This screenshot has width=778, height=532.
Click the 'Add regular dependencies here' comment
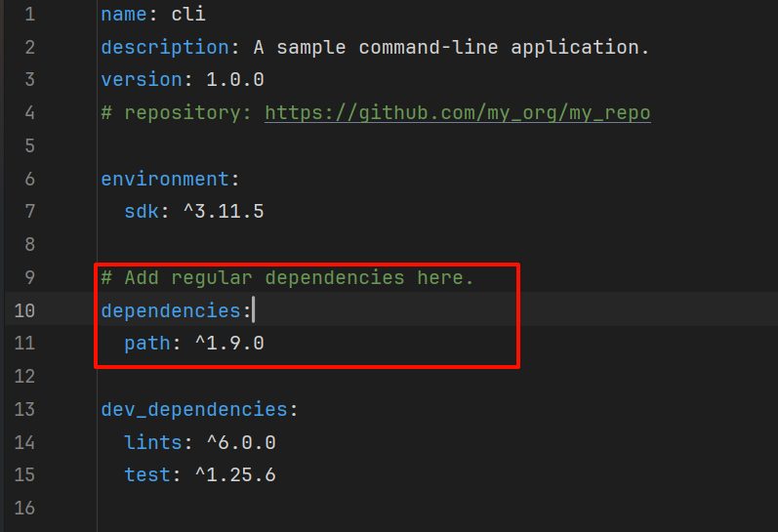click(x=287, y=278)
